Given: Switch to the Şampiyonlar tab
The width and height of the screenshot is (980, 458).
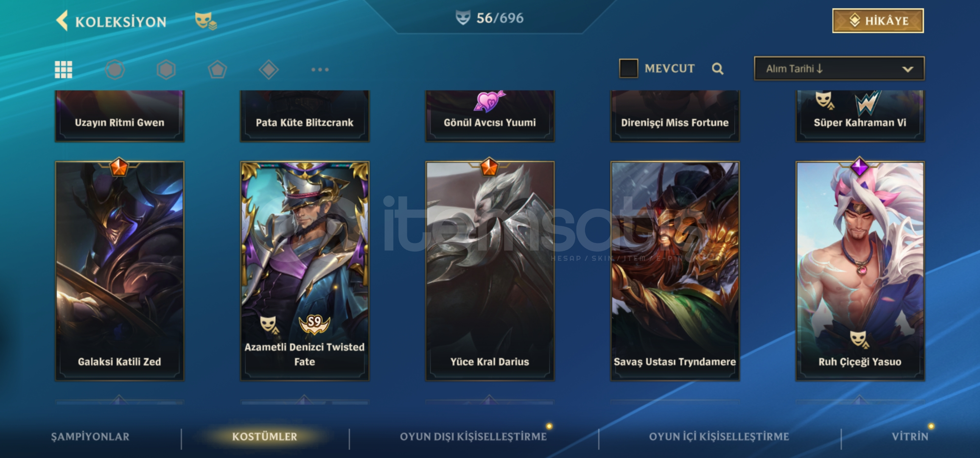Looking at the screenshot, I should [x=90, y=436].
